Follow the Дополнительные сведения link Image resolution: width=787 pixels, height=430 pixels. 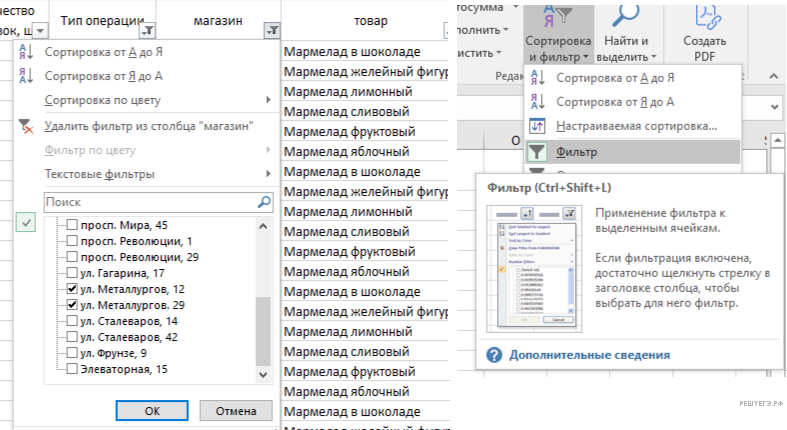pyautogui.click(x=589, y=354)
